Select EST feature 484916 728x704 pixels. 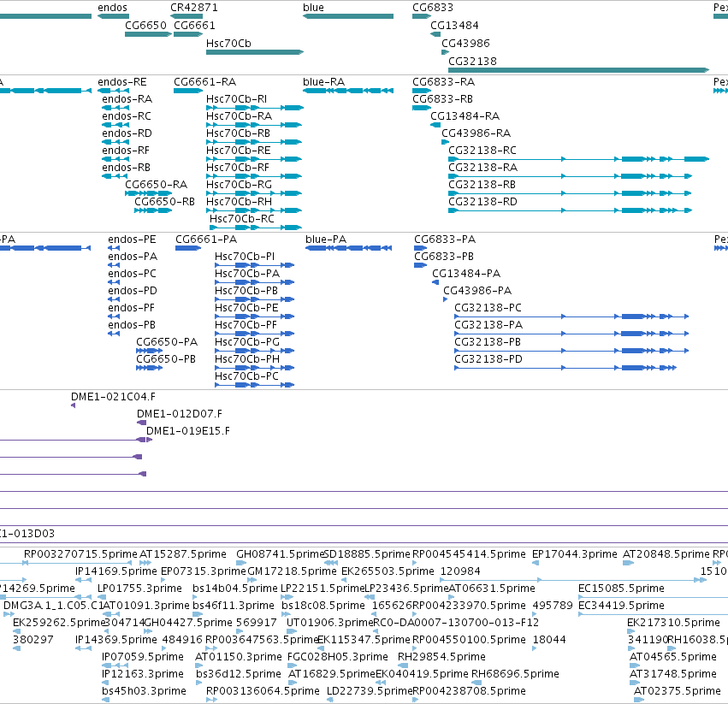coord(182,640)
